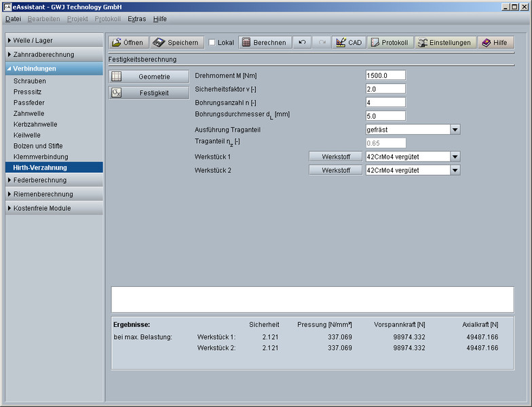This screenshot has width=532, height=407.
Task: Select Passfeder in the sidebar
Action: pos(28,102)
